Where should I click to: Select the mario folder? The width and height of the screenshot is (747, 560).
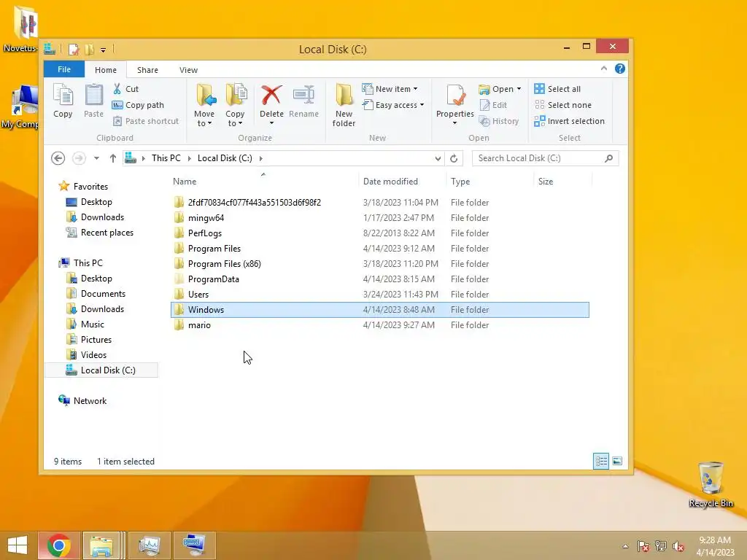(379, 325)
